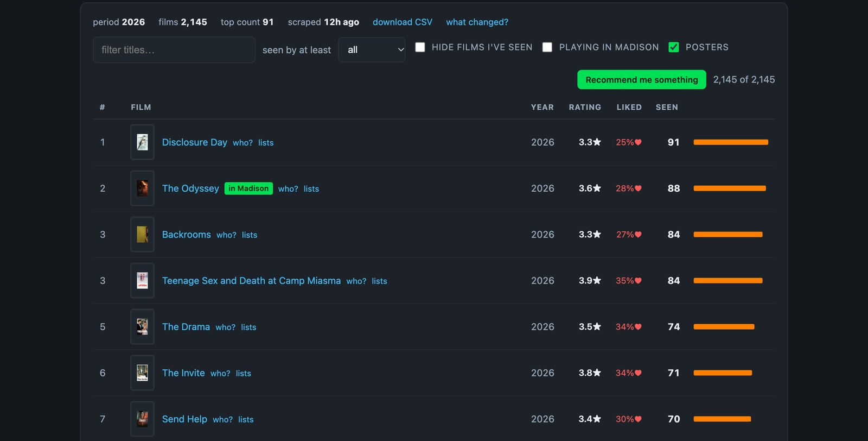Viewport: 868px width, 441px height.
Task: Open the 'what changed?' link
Action: pyautogui.click(x=477, y=22)
